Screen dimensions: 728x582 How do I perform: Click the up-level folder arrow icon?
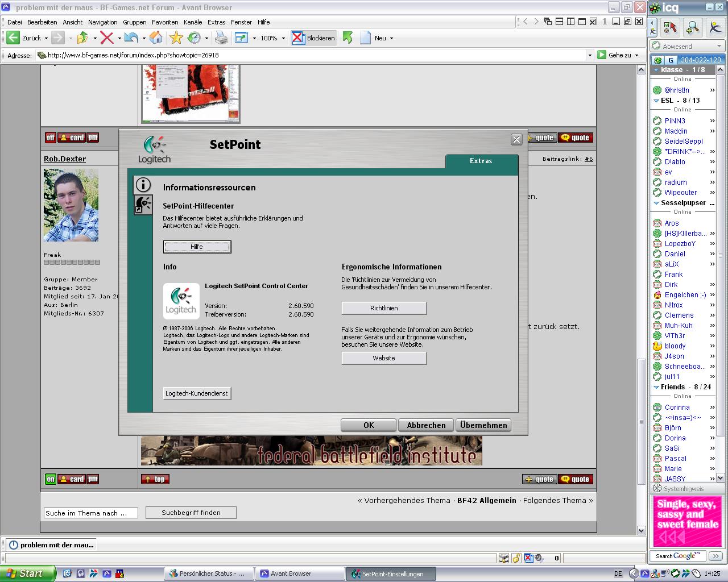tap(82, 38)
